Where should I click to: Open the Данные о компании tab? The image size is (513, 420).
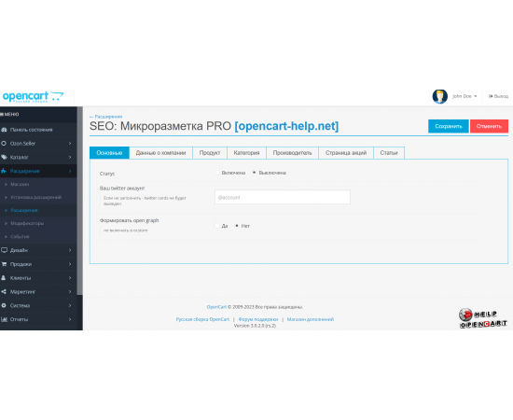pyautogui.click(x=160, y=153)
